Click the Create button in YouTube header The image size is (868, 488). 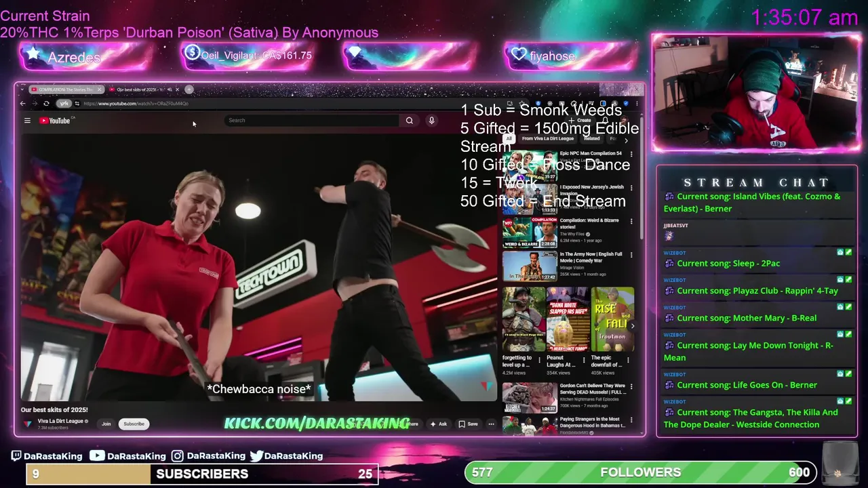pyautogui.click(x=580, y=120)
